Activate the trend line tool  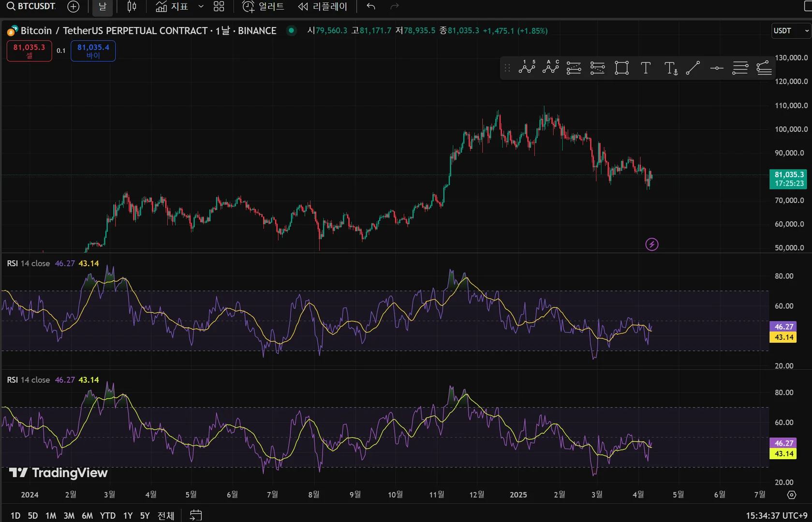coord(693,68)
